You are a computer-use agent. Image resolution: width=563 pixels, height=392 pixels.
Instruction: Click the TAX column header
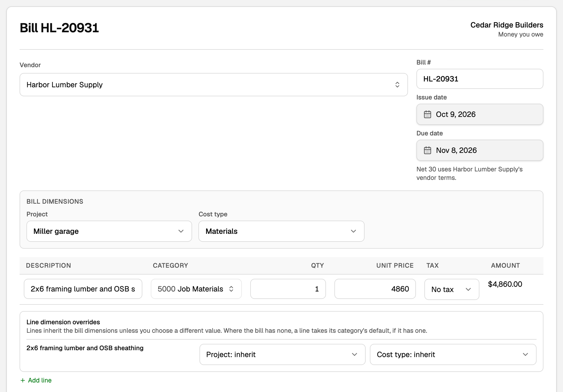tap(433, 266)
